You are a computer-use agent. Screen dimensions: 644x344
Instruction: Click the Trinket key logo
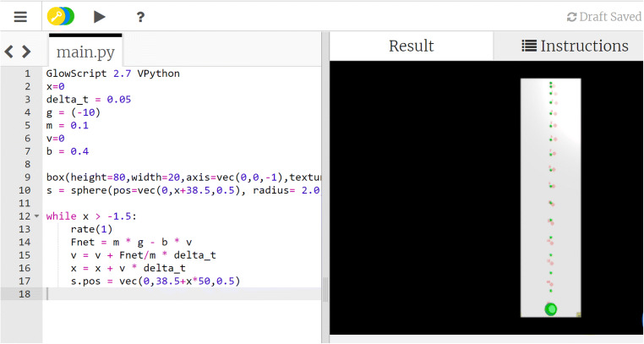pos(60,16)
